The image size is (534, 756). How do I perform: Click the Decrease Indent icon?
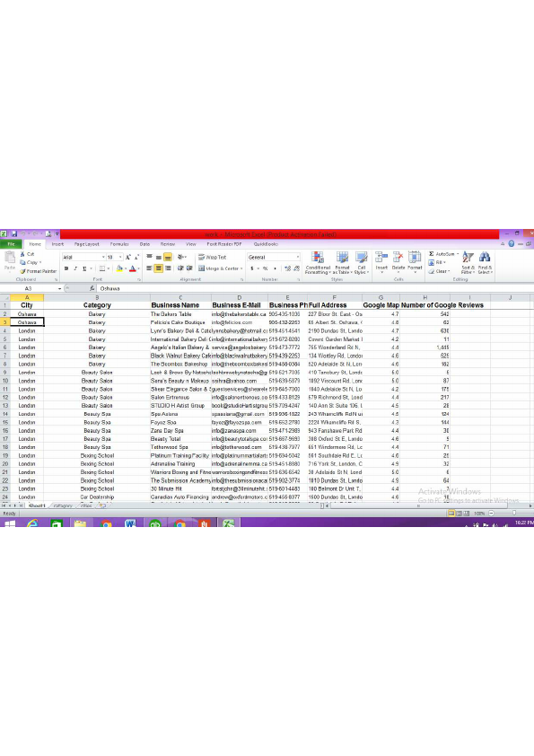point(180,268)
